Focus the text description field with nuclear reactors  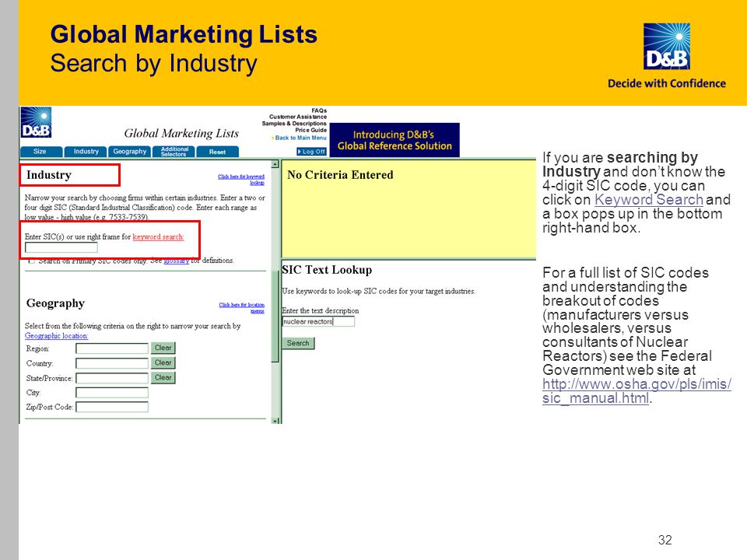tap(318, 321)
